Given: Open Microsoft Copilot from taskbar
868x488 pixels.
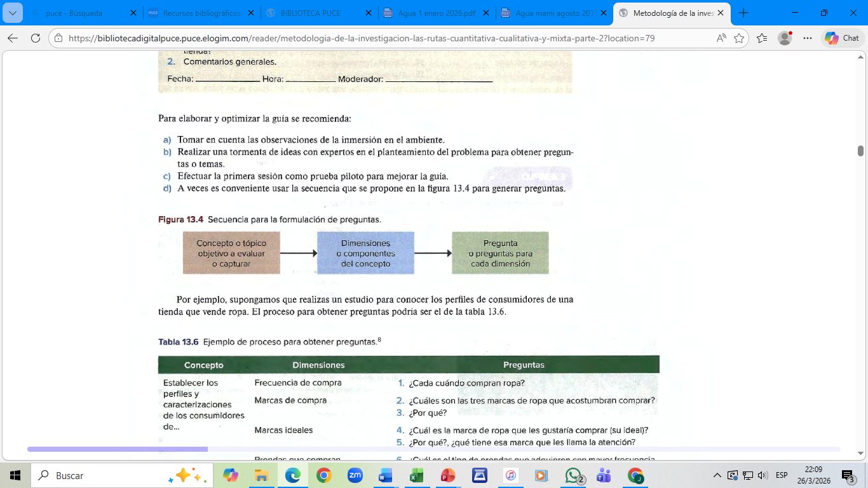Looking at the screenshot, I should pos(230,475).
